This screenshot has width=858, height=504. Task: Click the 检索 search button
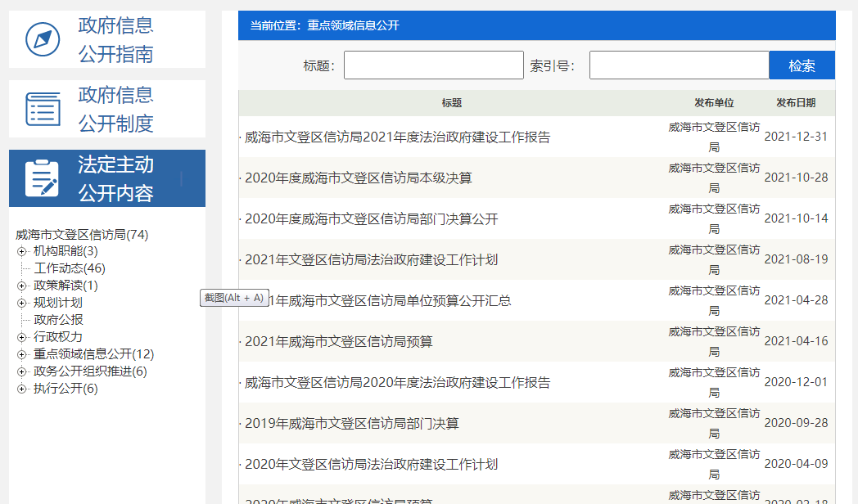coord(802,65)
